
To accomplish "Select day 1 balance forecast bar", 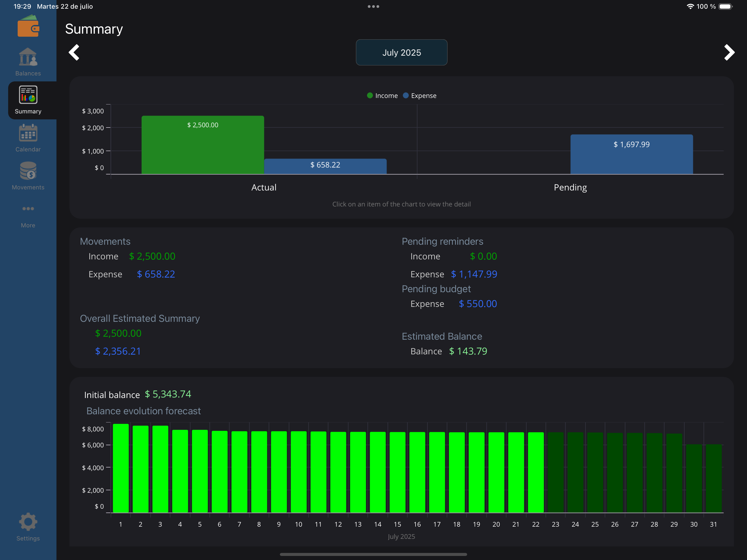I will pos(121,468).
